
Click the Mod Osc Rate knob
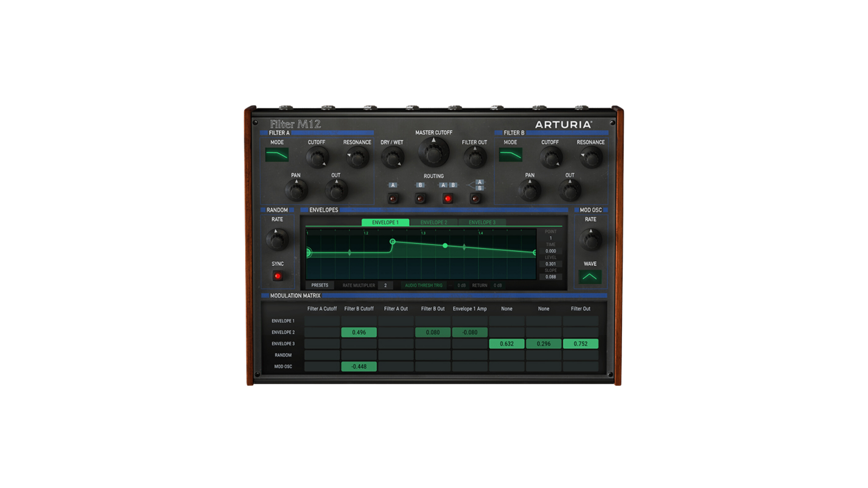pyautogui.click(x=590, y=240)
